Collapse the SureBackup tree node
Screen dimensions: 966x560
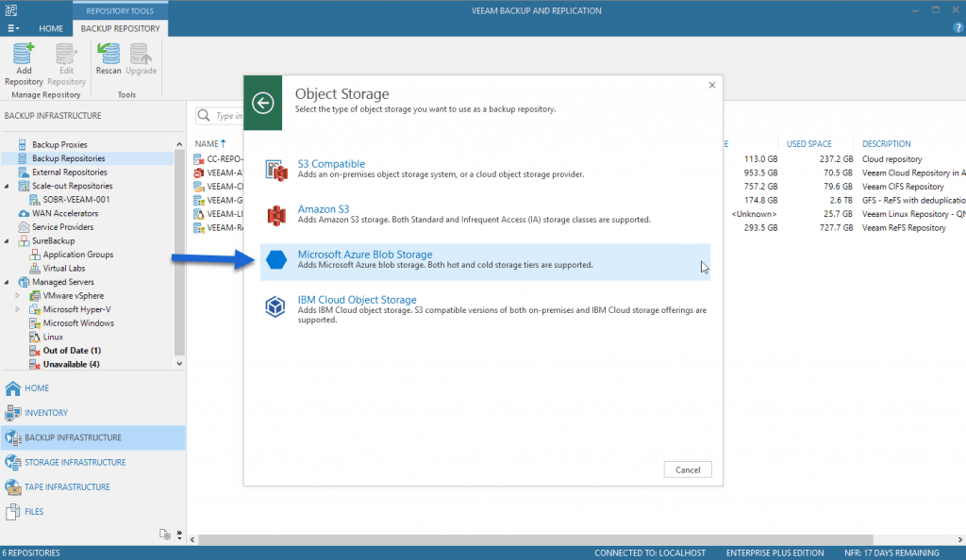[7, 240]
